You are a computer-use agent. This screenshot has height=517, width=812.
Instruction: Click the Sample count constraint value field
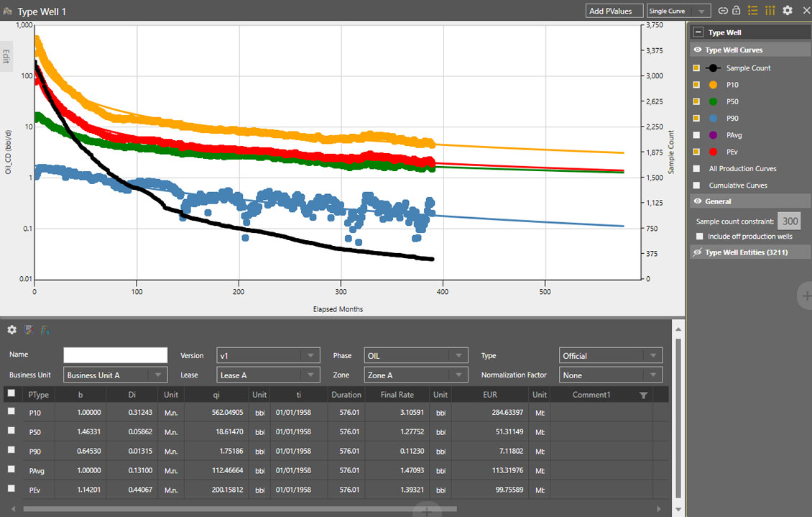[x=789, y=221]
